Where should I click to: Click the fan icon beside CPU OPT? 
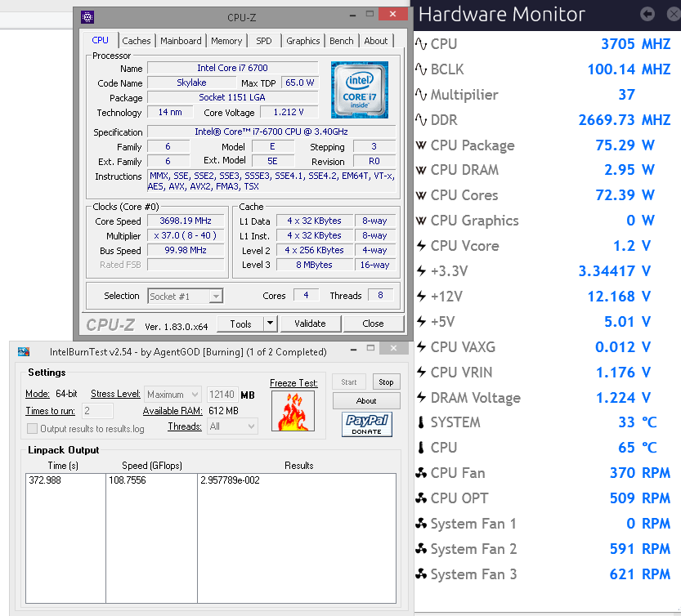pos(421,498)
